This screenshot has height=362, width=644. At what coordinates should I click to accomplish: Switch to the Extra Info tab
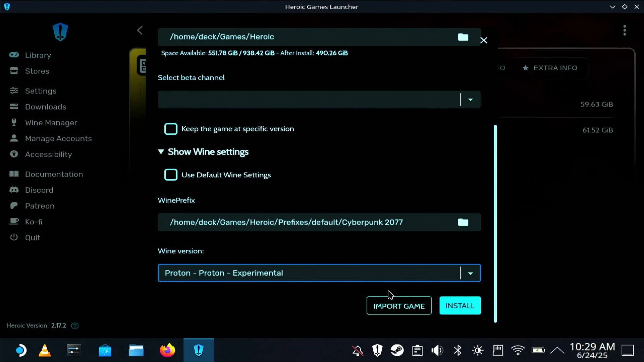pos(550,68)
